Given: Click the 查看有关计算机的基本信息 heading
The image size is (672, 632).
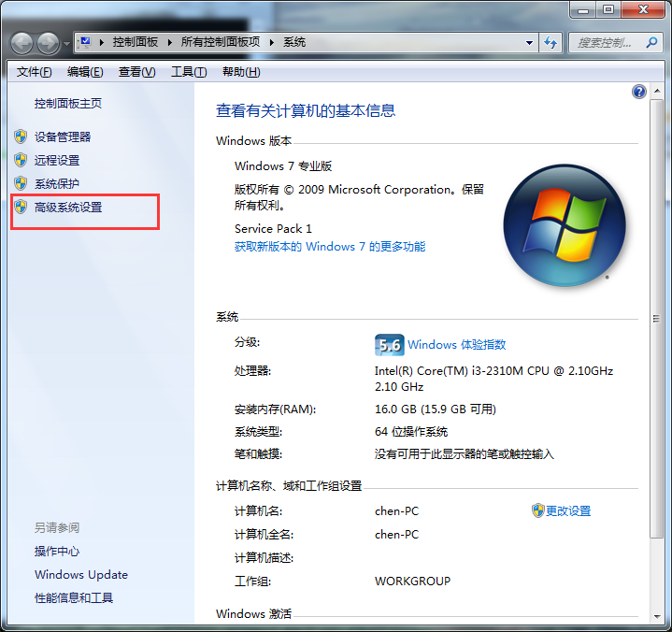Looking at the screenshot, I should tap(305, 110).
